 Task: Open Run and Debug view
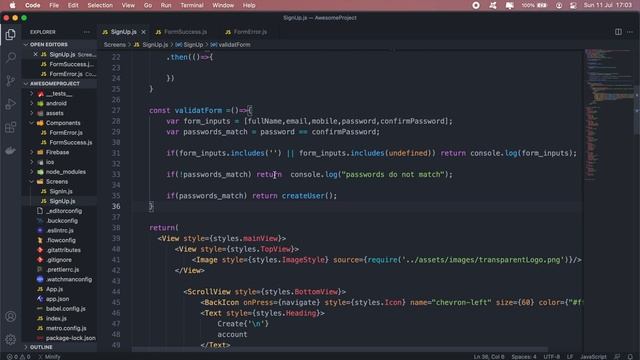click(x=11, y=104)
